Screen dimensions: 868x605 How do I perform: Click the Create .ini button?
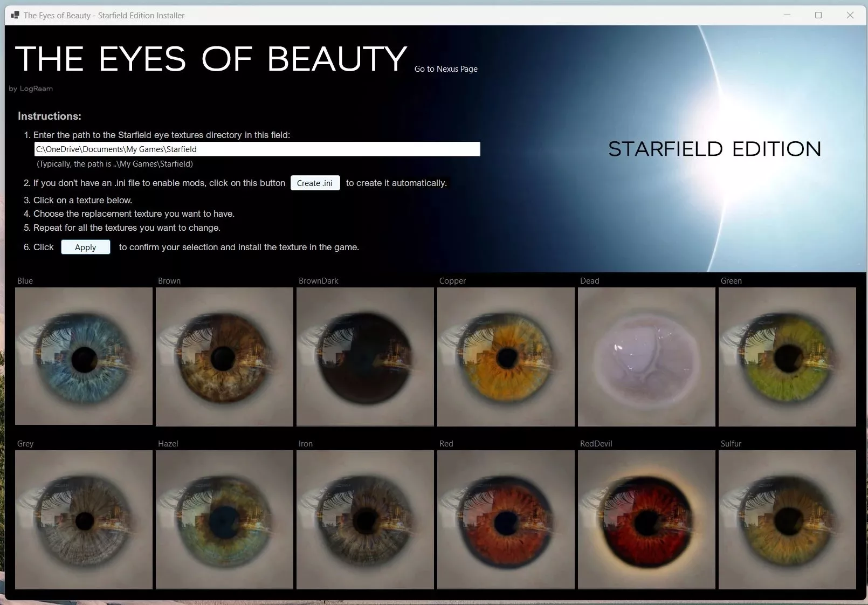click(x=315, y=183)
